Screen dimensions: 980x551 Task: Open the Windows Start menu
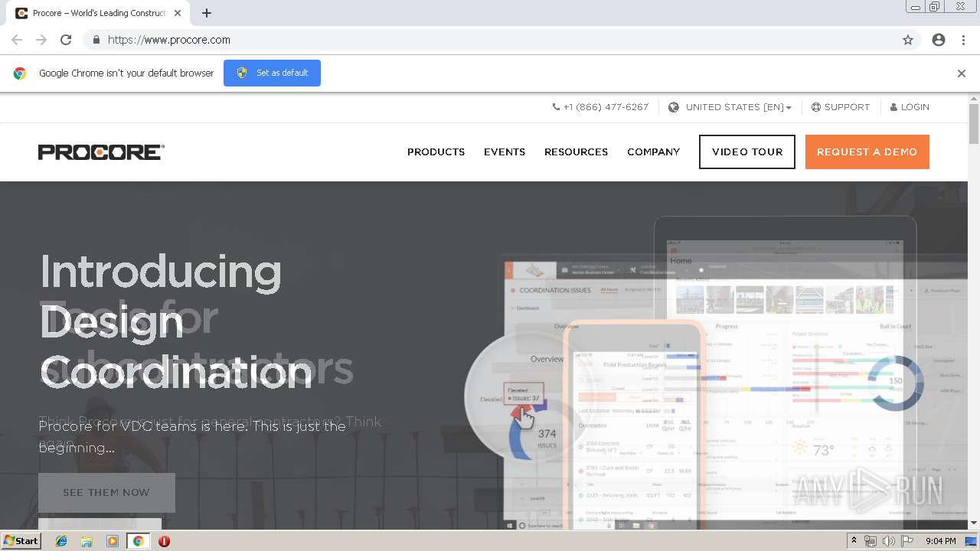(21, 541)
